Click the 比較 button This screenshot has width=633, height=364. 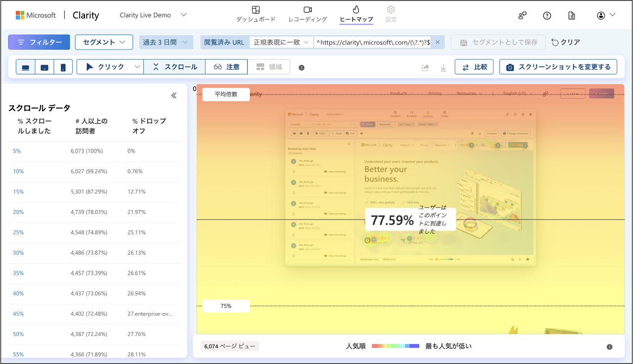tap(474, 67)
